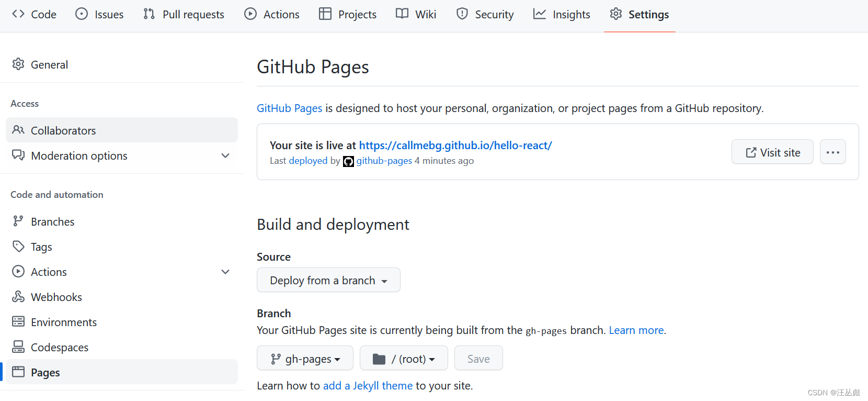Open the Wiki tab
The image size is (868, 401).
pyautogui.click(x=416, y=14)
